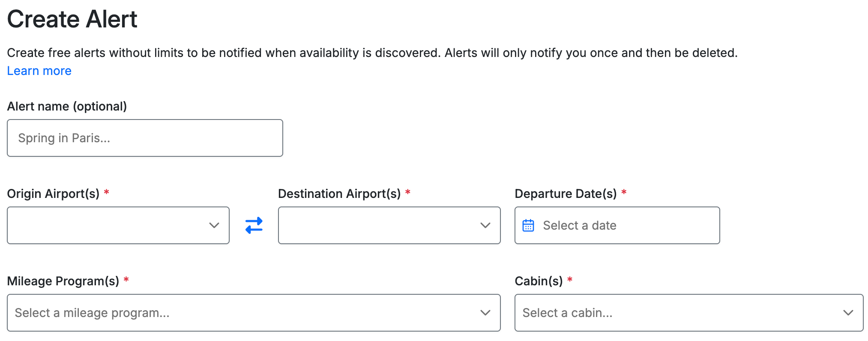This screenshot has width=868, height=341.
Task: Click the Destination Airport chevron arrow
Action: click(485, 225)
